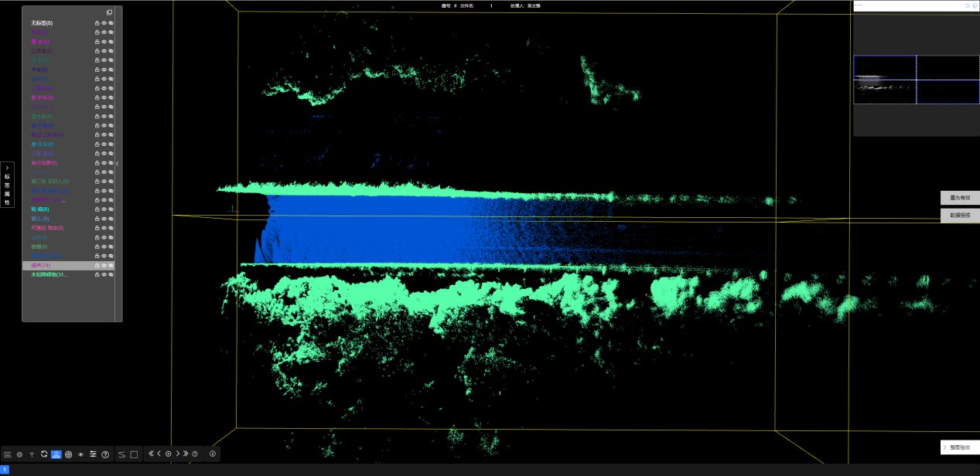980x476 pixels.
Task: Click the target circle icon in bottom toolbar
Action: (69, 454)
